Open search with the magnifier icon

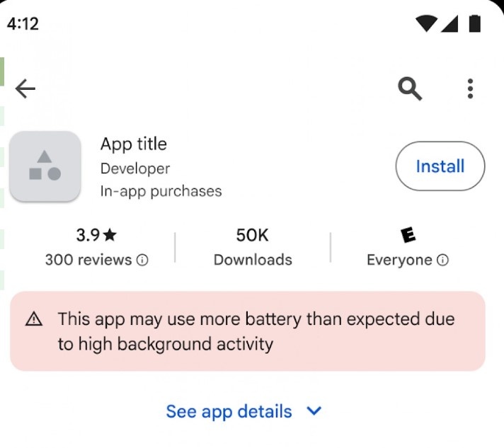pyautogui.click(x=410, y=88)
